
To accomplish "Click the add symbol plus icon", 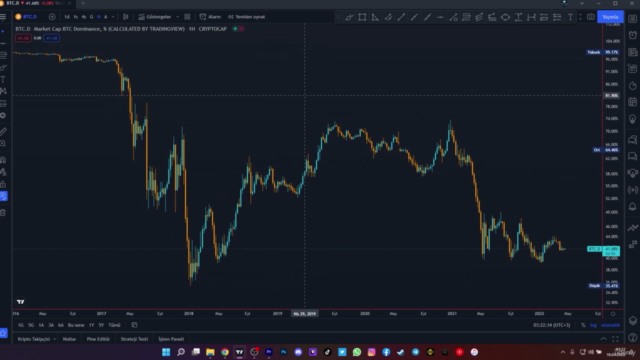I will (52, 17).
